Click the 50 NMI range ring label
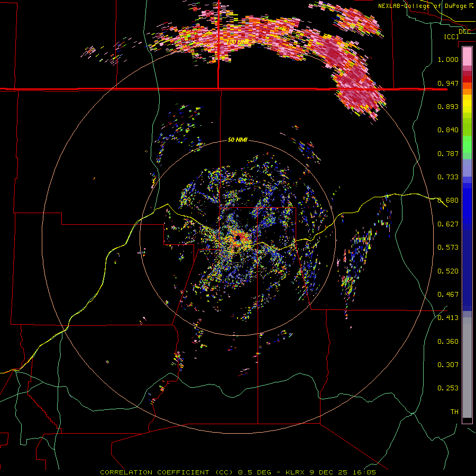Viewport: 476px width, 476px height. pyautogui.click(x=237, y=140)
